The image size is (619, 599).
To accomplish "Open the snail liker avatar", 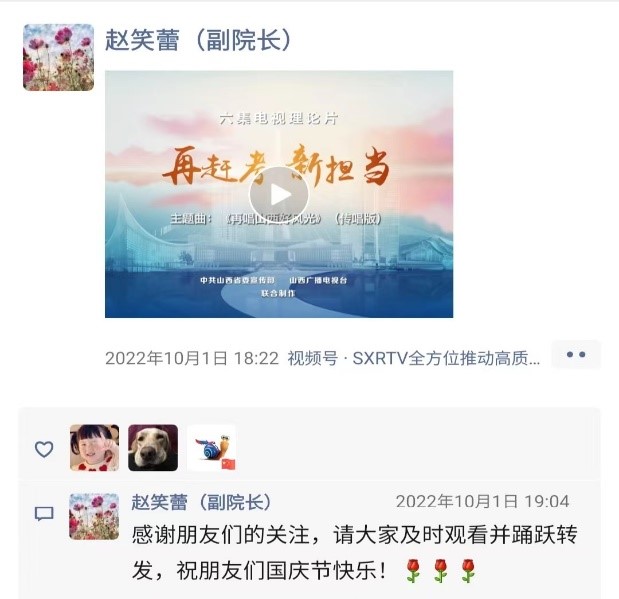I will click(212, 448).
